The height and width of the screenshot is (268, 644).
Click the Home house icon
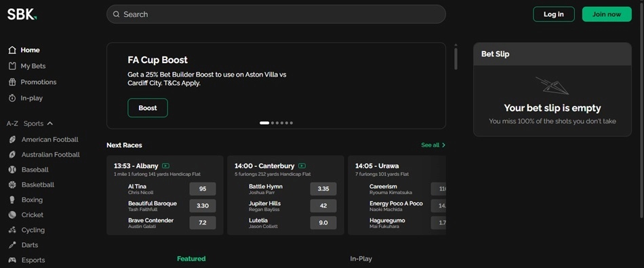pos(12,50)
